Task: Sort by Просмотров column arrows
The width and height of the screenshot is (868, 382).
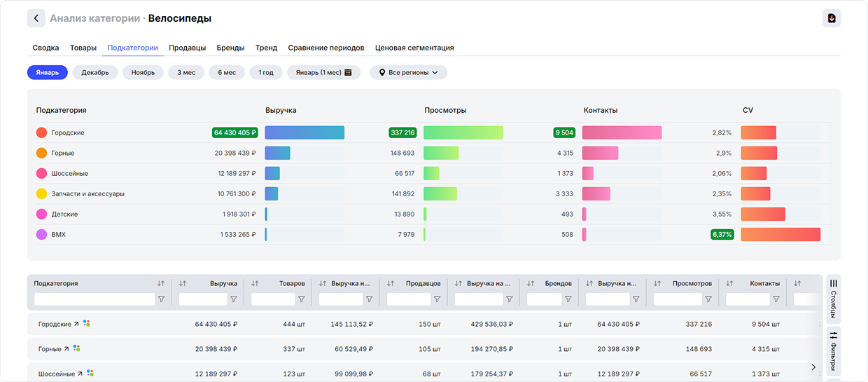Action: [x=657, y=284]
